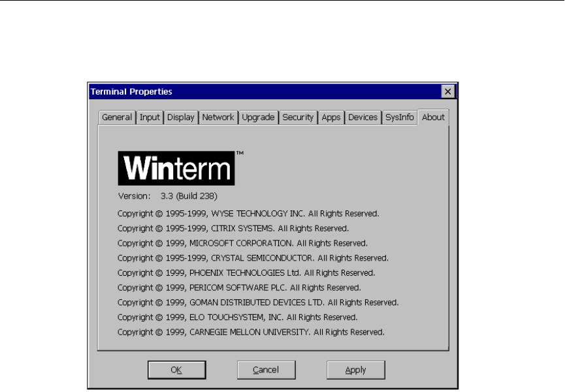This screenshot has height=392, width=565.
Task: Click the PHOENIX TECHNOLOGIES Ltd. copyright line
Action: (246, 272)
